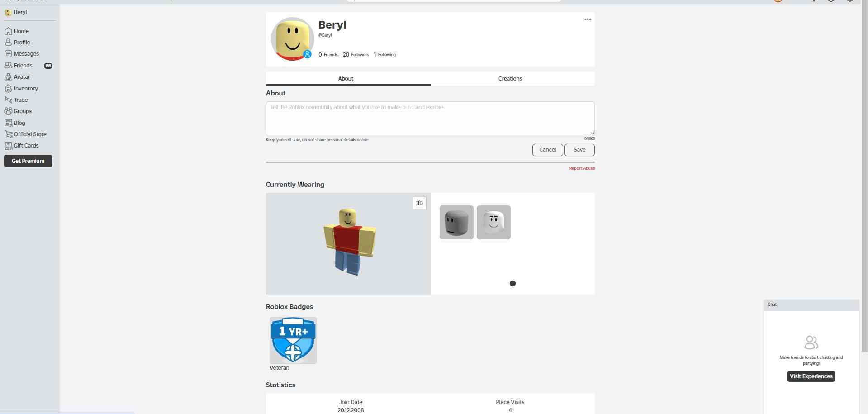Open the profile more-options menu
The image size is (868, 414).
[588, 19]
